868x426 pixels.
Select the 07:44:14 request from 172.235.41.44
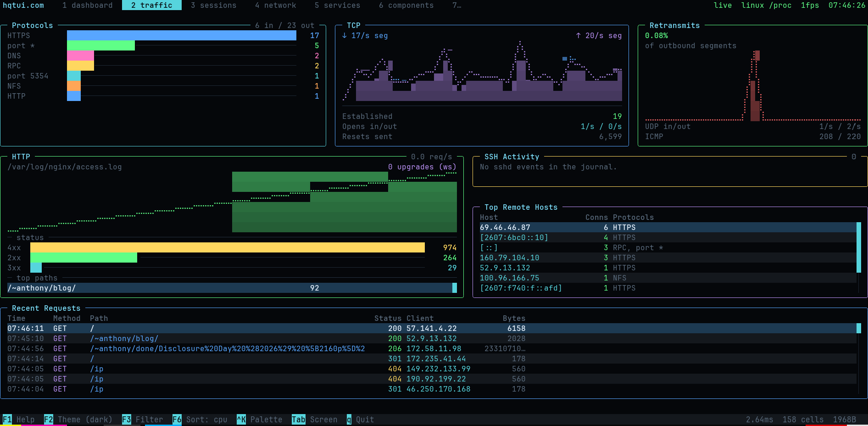point(432,359)
